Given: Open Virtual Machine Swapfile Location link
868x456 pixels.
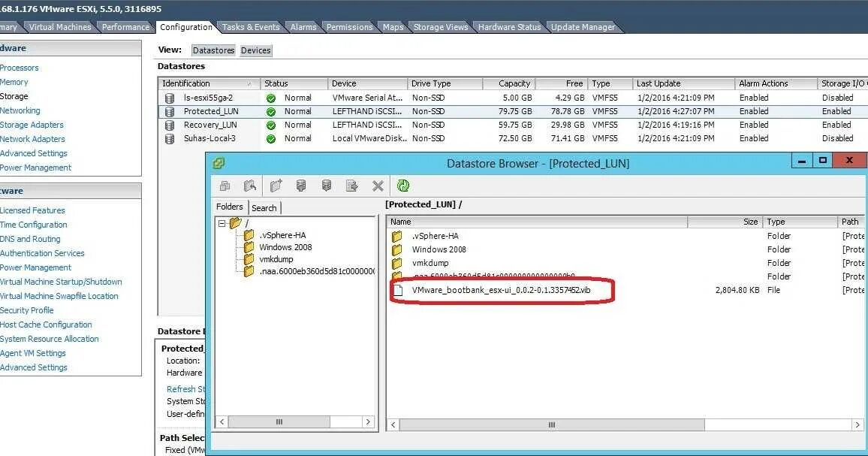Looking at the screenshot, I should click(59, 297).
